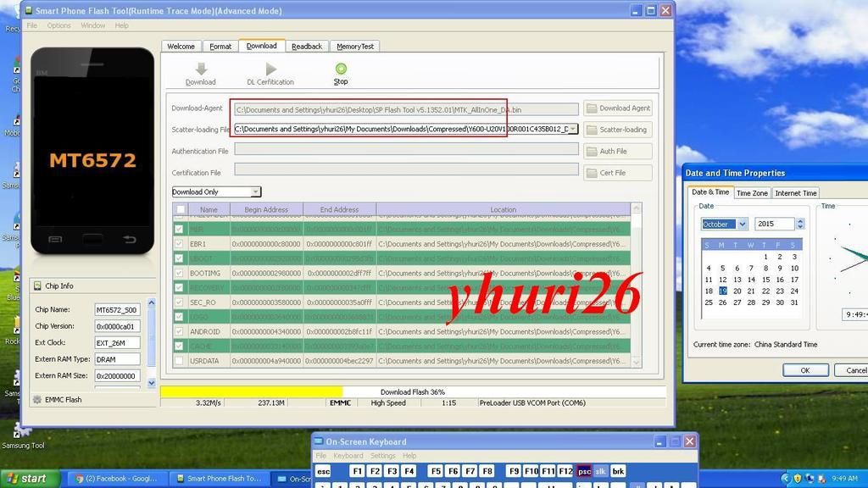The image size is (868, 488).
Task: Open the Windows start menu
Action: (x=31, y=479)
